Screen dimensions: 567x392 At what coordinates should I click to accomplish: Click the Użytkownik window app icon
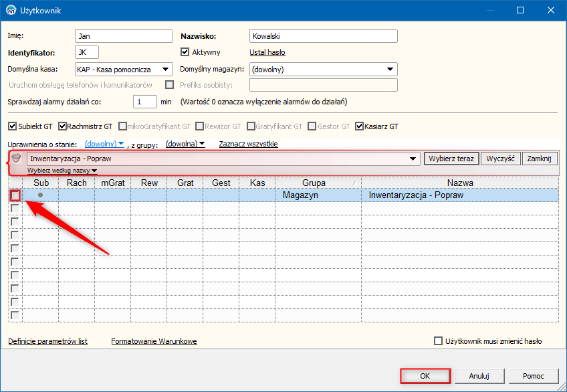[x=11, y=10]
